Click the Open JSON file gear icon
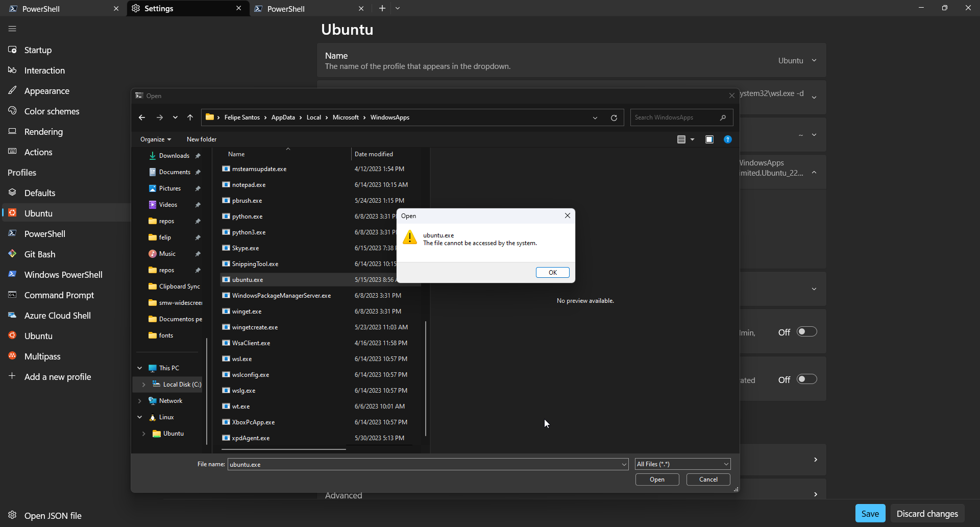Image resolution: width=980 pixels, height=527 pixels. [x=12, y=515]
